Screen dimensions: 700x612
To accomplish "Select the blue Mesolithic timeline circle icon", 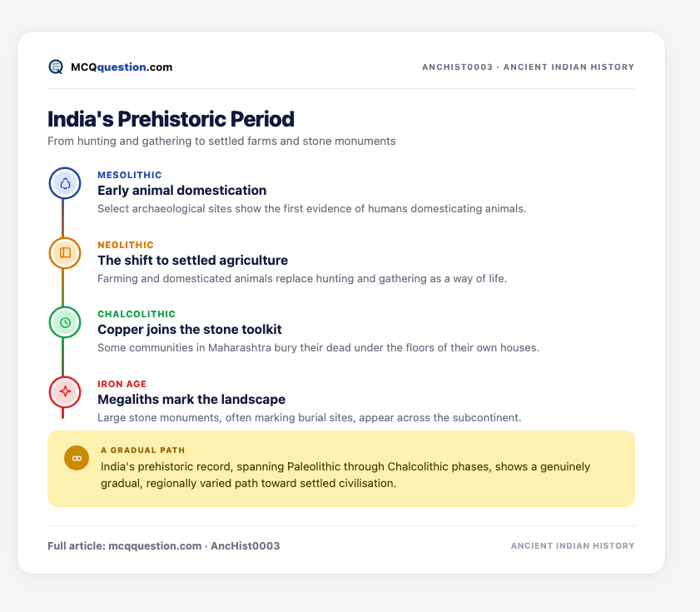I will [x=65, y=183].
